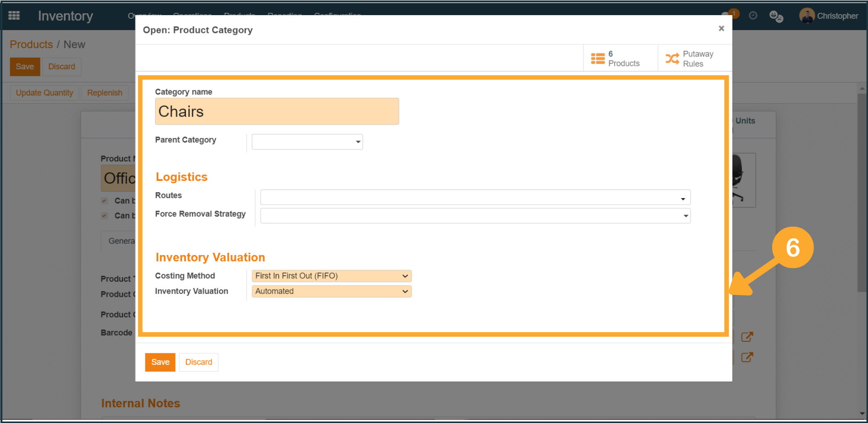This screenshot has height=423, width=868.
Task: Expand the Parent Category dropdown
Action: (307, 142)
